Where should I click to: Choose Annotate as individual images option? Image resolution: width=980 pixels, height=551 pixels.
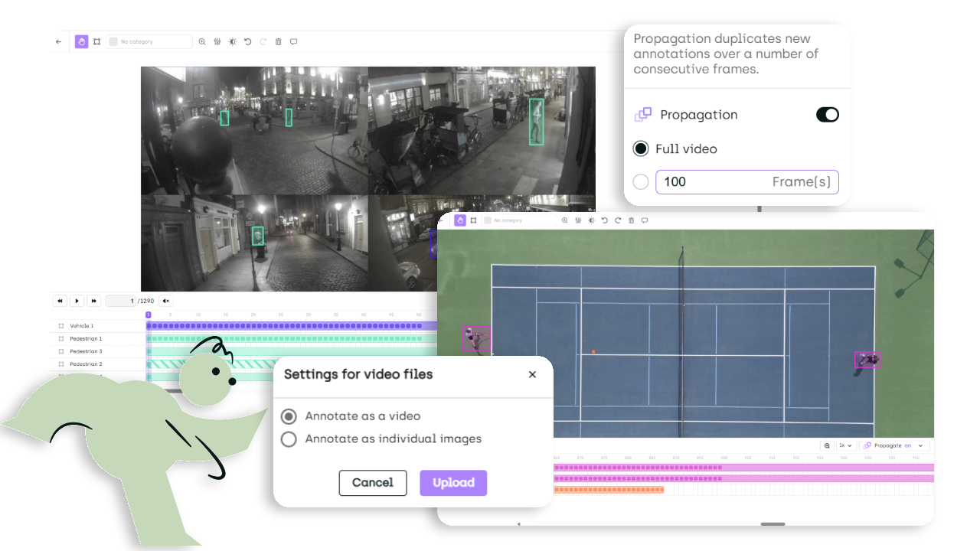tap(289, 439)
